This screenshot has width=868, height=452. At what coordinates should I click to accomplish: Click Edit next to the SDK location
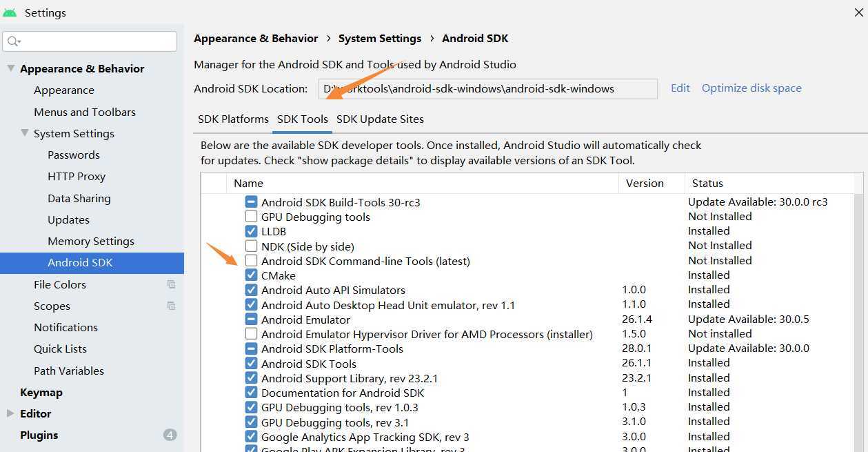pyautogui.click(x=680, y=88)
